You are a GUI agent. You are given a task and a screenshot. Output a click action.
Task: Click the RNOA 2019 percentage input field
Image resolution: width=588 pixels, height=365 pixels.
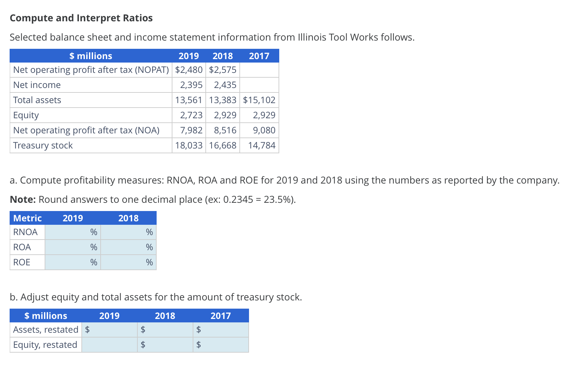(72, 232)
